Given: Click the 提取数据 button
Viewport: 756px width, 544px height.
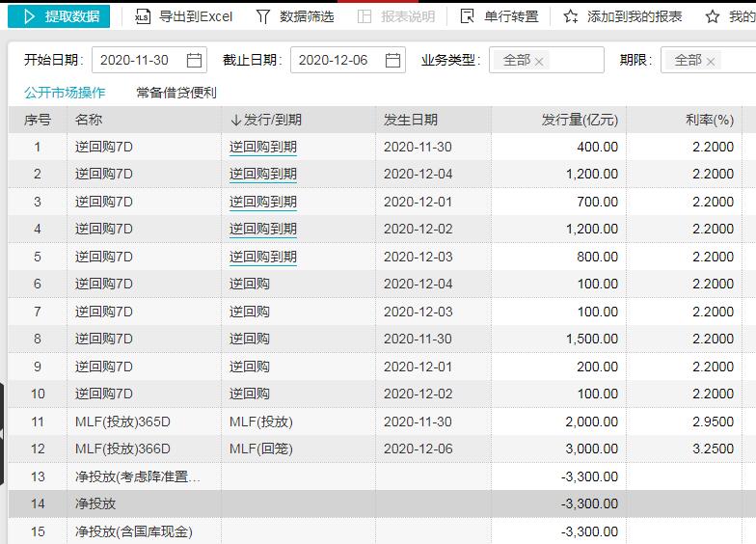Looking at the screenshot, I should coord(59,16).
